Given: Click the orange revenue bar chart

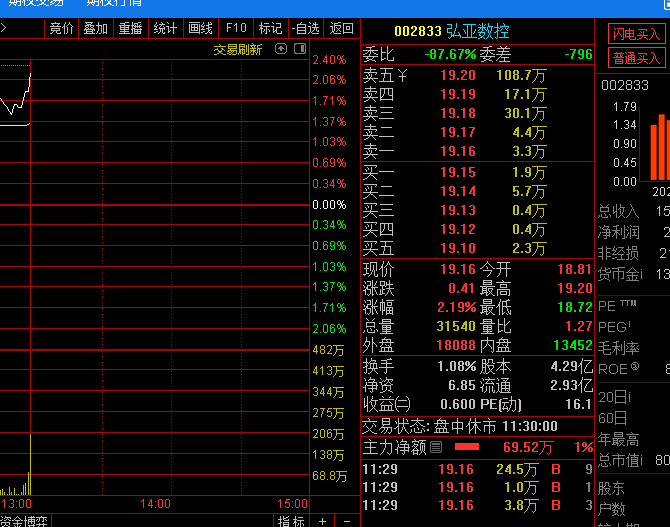Looking at the screenshot, I should click(x=660, y=147).
